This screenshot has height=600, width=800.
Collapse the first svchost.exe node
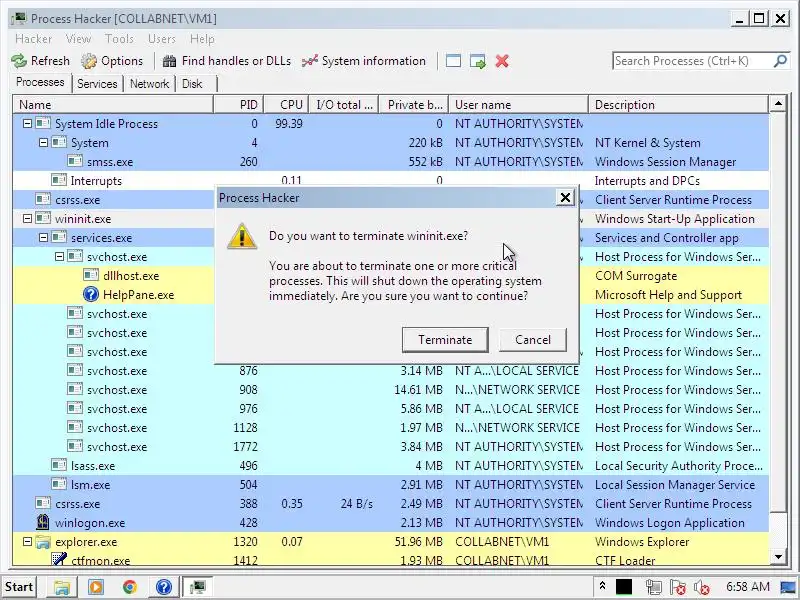tap(60, 256)
